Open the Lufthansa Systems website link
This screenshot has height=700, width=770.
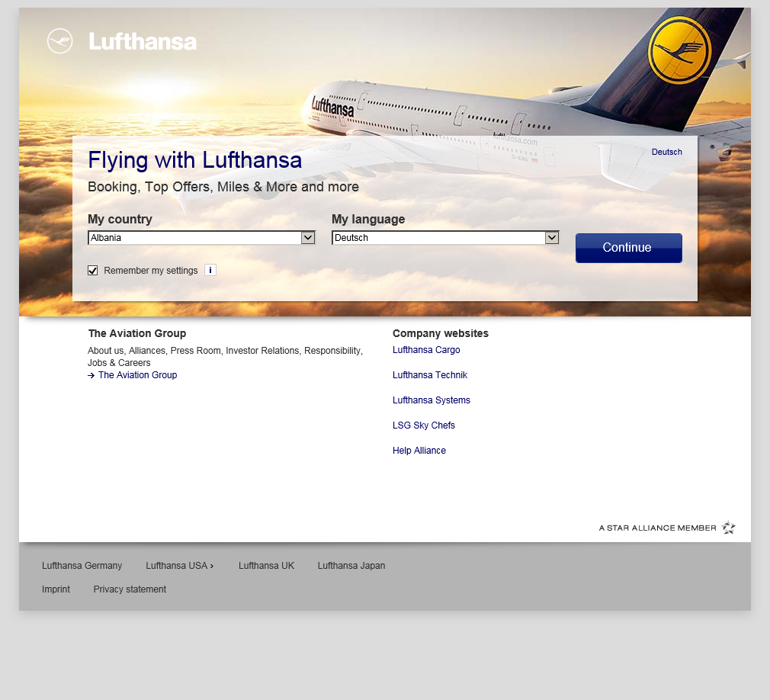tap(432, 400)
